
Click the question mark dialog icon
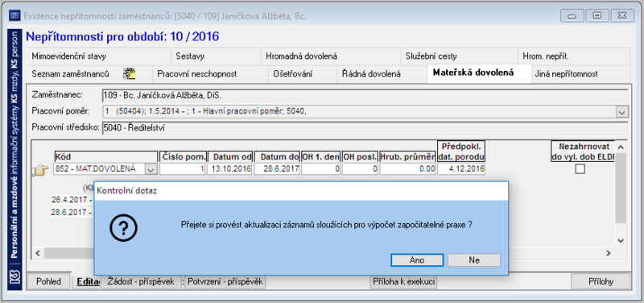point(123,227)
